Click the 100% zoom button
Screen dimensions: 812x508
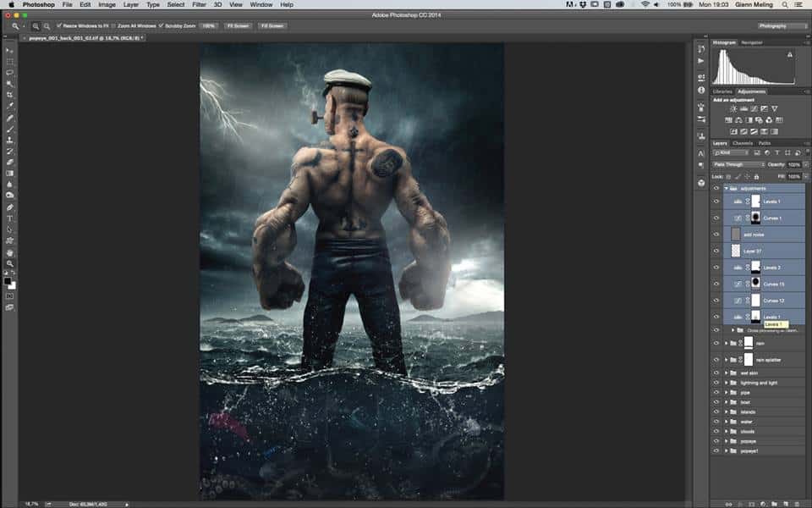coord(210,26)
